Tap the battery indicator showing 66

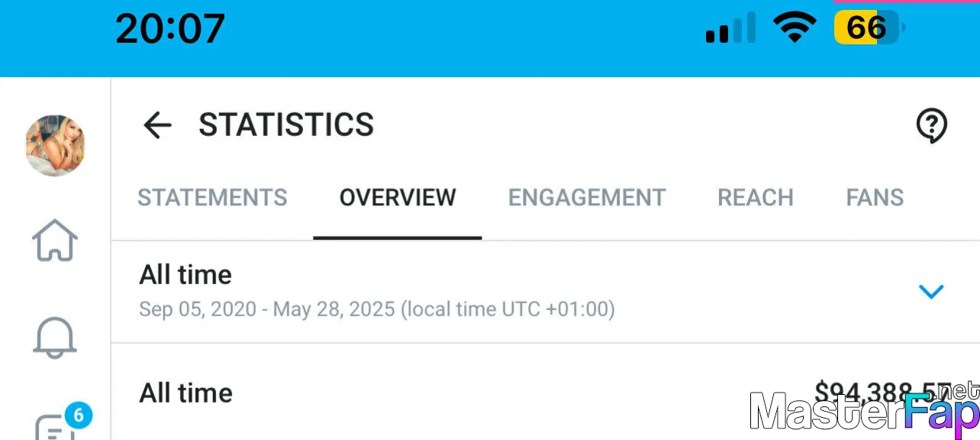(869, 28)
